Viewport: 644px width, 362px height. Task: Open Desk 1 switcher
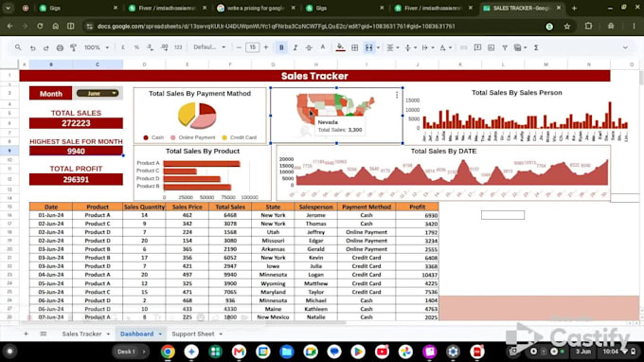click(x=132, y=352)
